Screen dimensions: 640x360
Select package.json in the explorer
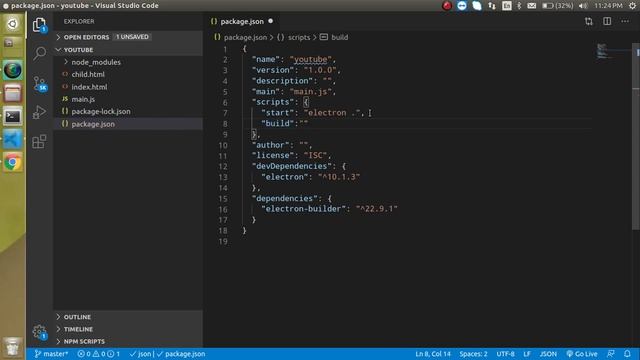coord(128,124)
